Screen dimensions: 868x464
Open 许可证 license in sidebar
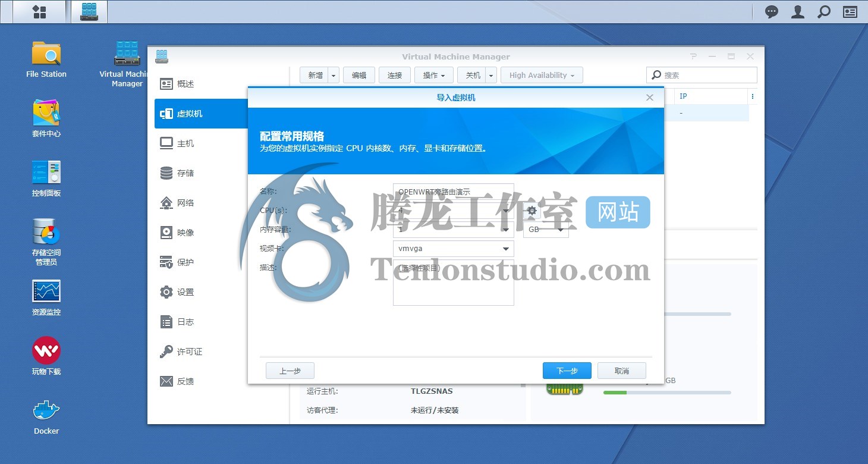coord(201,352)
